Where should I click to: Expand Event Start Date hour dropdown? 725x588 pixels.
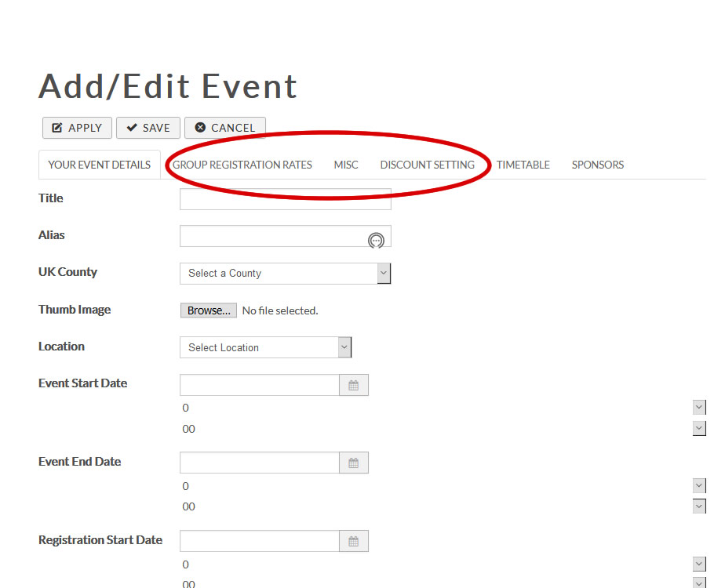(699, 408)
